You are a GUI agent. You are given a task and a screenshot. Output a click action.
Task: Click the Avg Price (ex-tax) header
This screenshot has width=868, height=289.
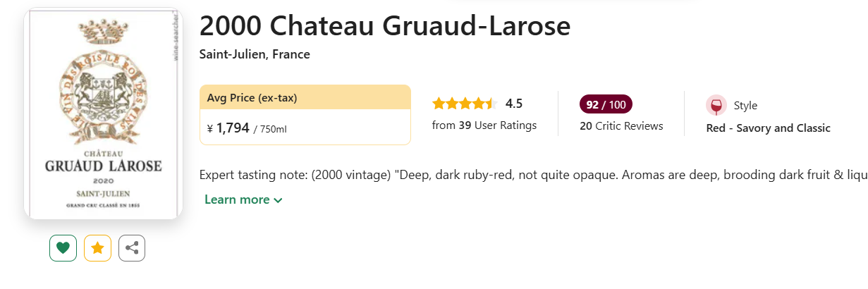(252, 97)
